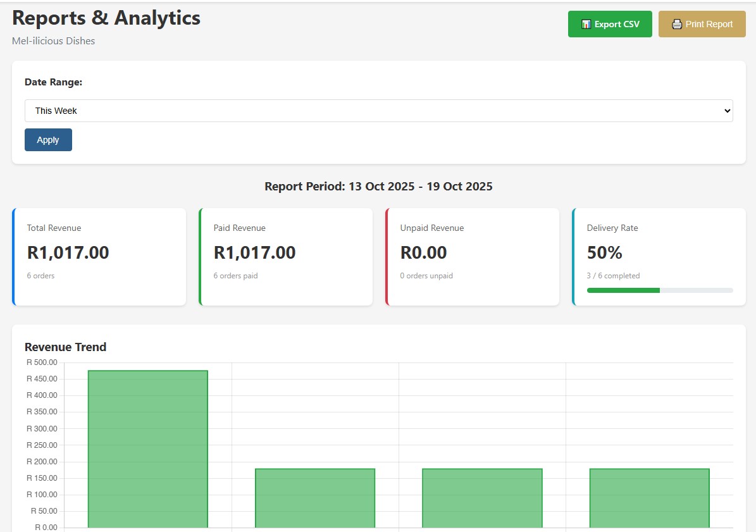Select the Paid Revenue summary card
756x532 pixels.
point(285,256)
